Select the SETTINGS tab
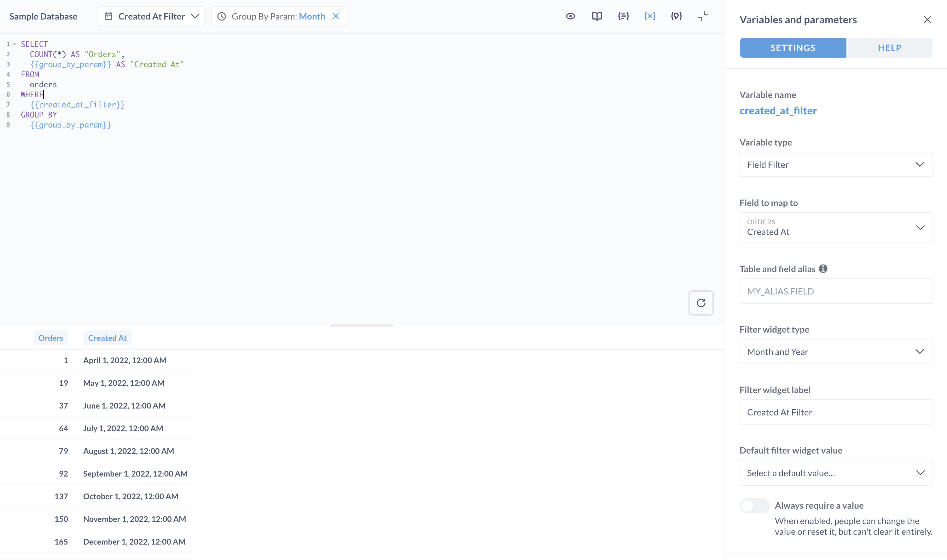The width and height of the screenshot is (947, 560). [793, 48]
